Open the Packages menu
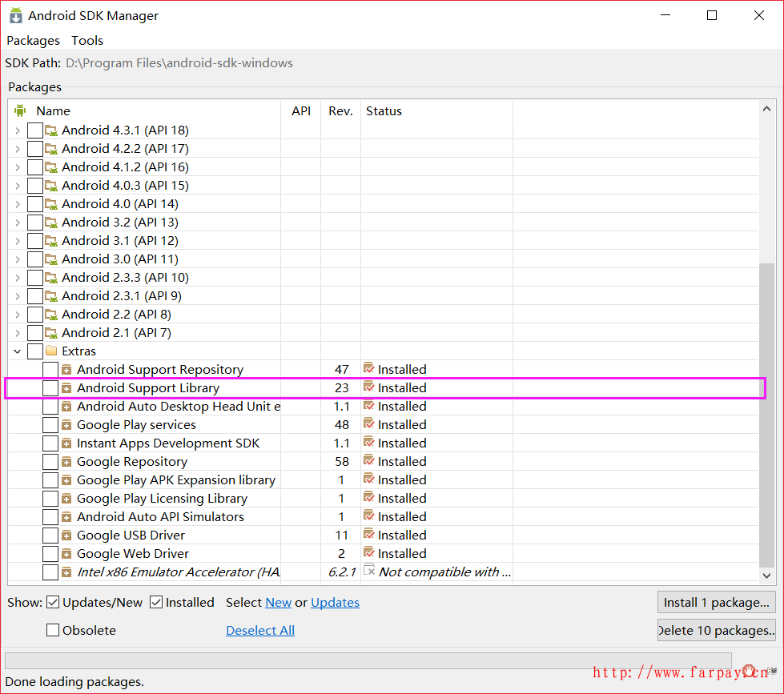The height and width of the screenshot is (694, 784). pyautogui.click(x=33, y=40)
